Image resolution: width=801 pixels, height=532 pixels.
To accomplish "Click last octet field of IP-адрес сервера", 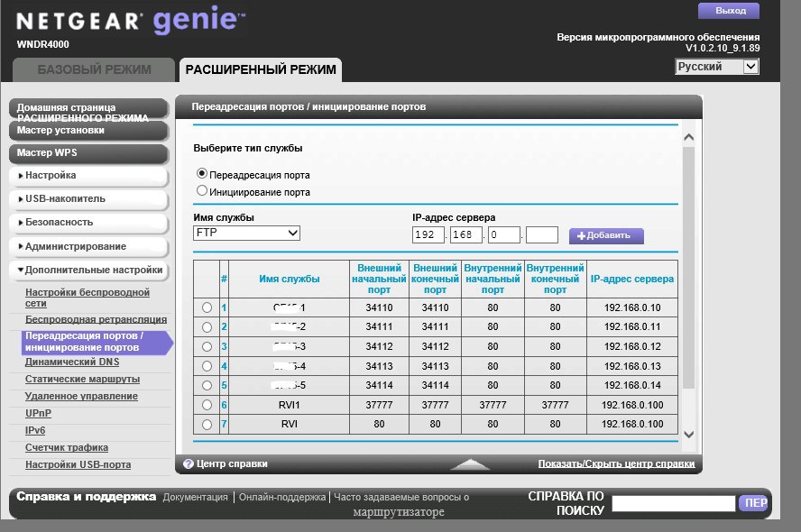I will [x=542, y=234].
